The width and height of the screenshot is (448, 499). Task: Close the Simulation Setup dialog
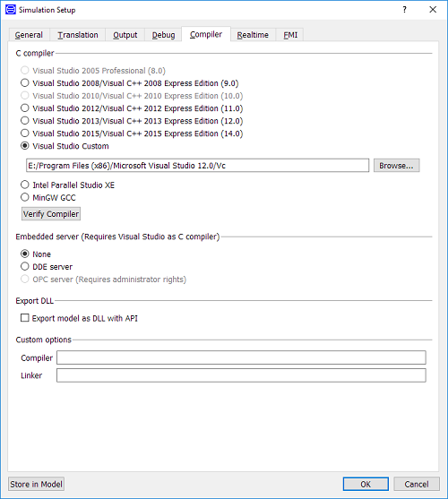(433, 10)
